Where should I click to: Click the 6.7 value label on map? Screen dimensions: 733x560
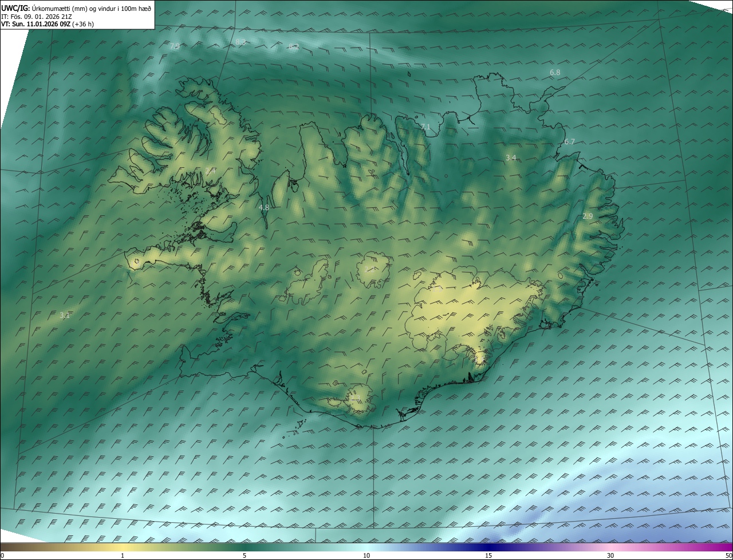(569, 141)
